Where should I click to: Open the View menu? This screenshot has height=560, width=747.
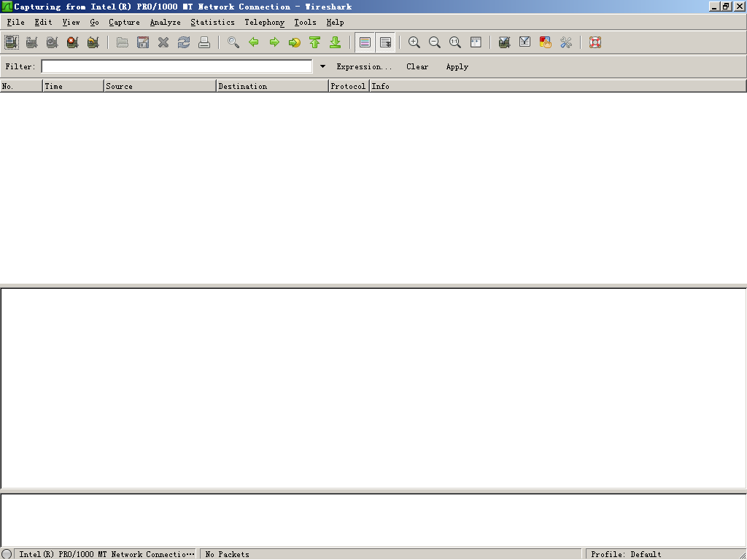71,23
